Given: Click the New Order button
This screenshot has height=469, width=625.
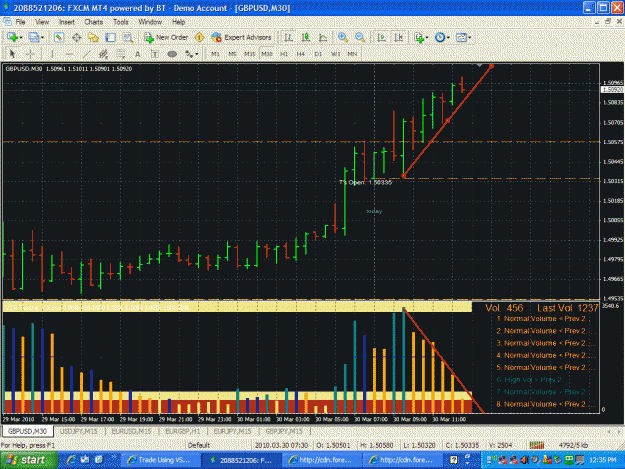Looking at the screenshot, I should [166, 37].
